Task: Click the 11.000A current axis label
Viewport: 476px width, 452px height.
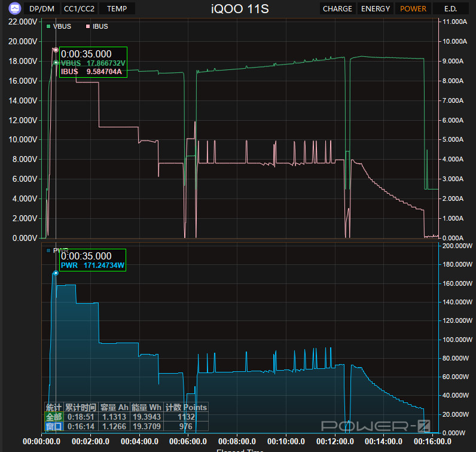Action: pyautogui.click(x=454, y=22)
